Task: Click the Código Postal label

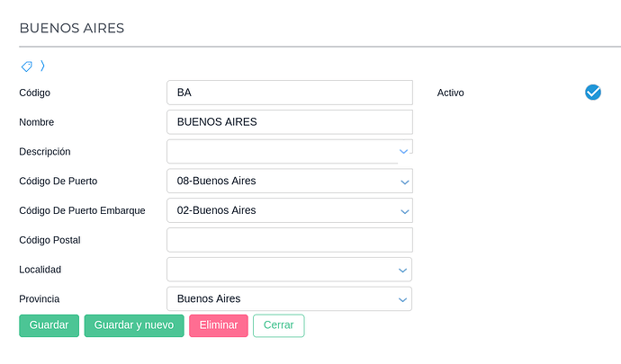Action: tap(51, 240)
